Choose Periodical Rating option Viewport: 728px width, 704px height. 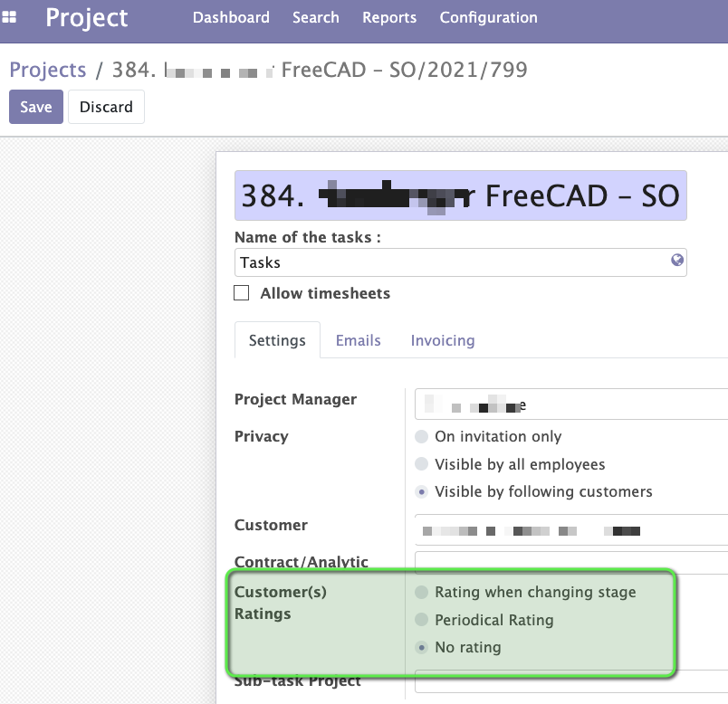[x=421, y=620]
